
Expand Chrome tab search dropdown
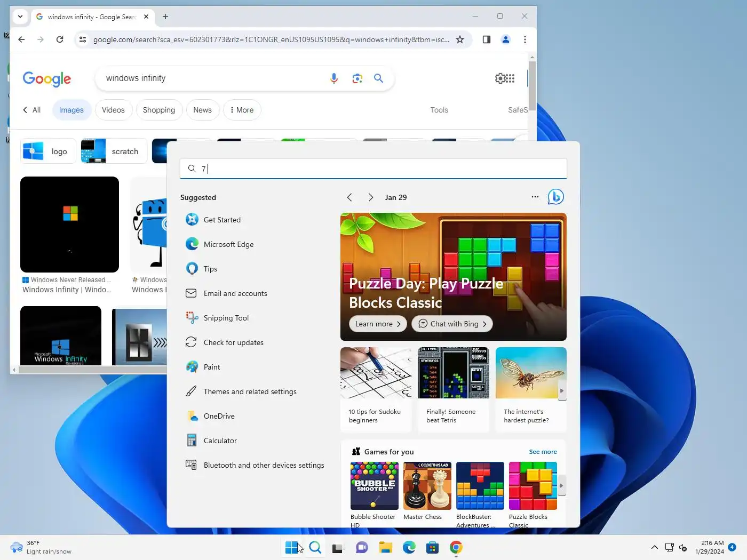(x=20, y=17)
